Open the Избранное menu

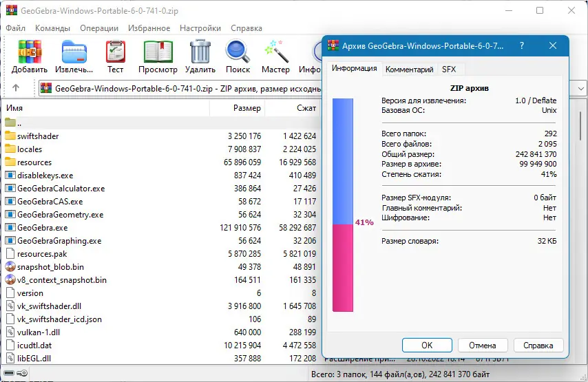(149, 28)
